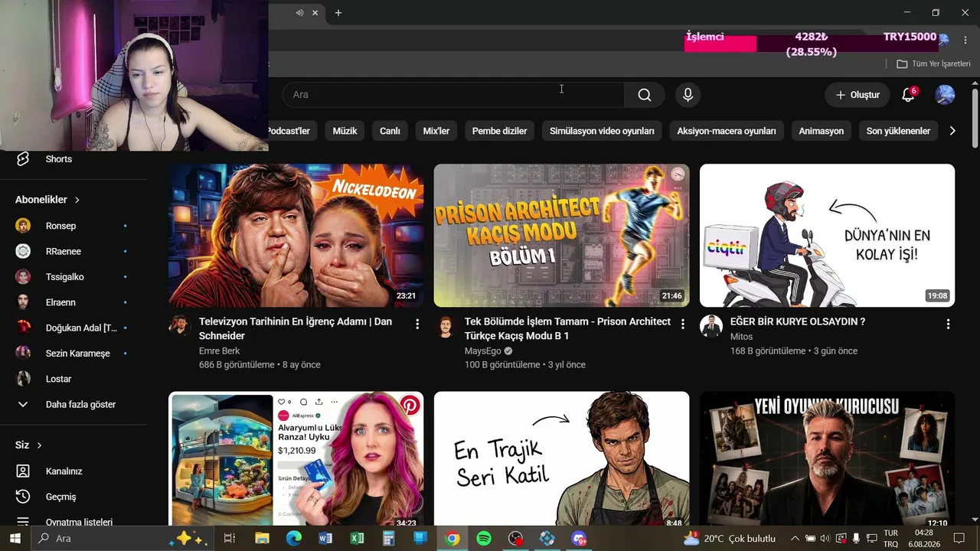Viewport: 980px width, 551px height.
Task: Open Excel from the taskbar
Action: click(x=357, y=539)
